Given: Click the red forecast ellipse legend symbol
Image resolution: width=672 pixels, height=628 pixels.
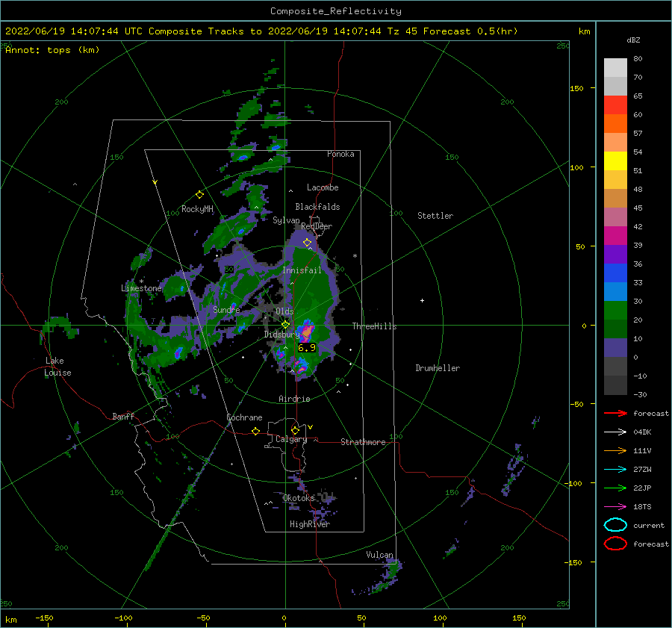Looking at the screenshot, I should [615, 544].
